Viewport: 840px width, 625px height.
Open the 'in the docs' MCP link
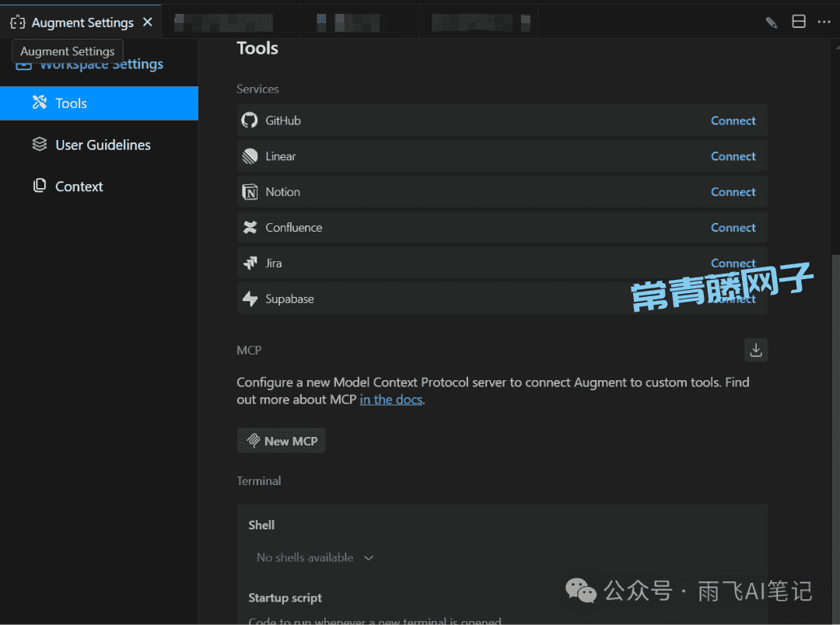391,400
